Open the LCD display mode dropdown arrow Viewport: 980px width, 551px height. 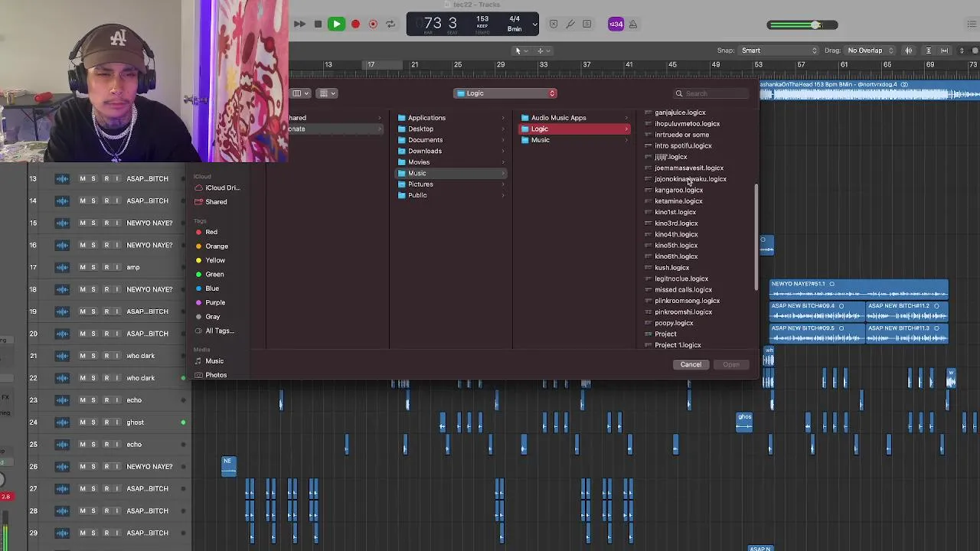[x=534, y=24]
